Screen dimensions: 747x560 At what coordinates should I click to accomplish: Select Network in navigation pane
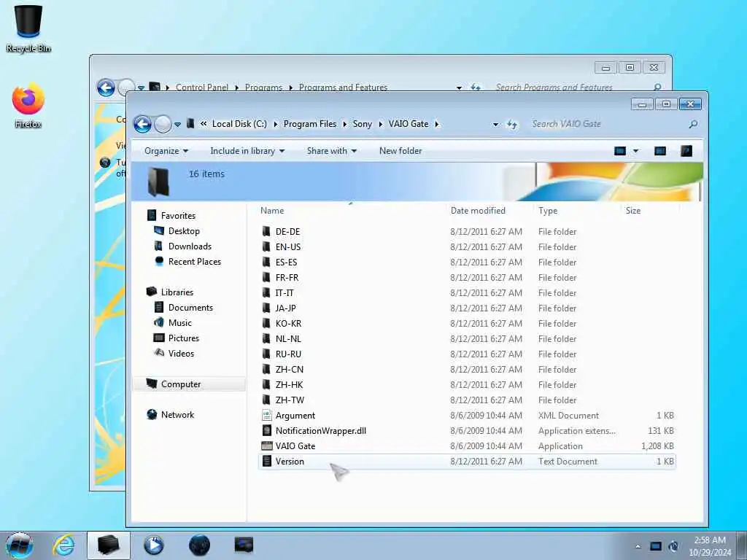177,415
